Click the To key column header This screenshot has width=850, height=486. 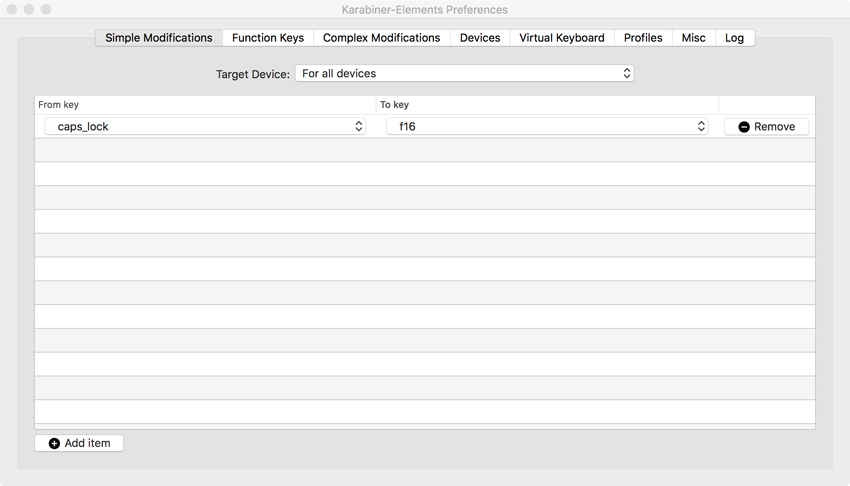[547, 105]
